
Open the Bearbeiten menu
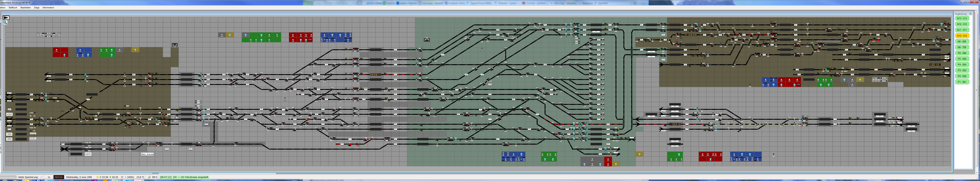click(x=25, y=8)
